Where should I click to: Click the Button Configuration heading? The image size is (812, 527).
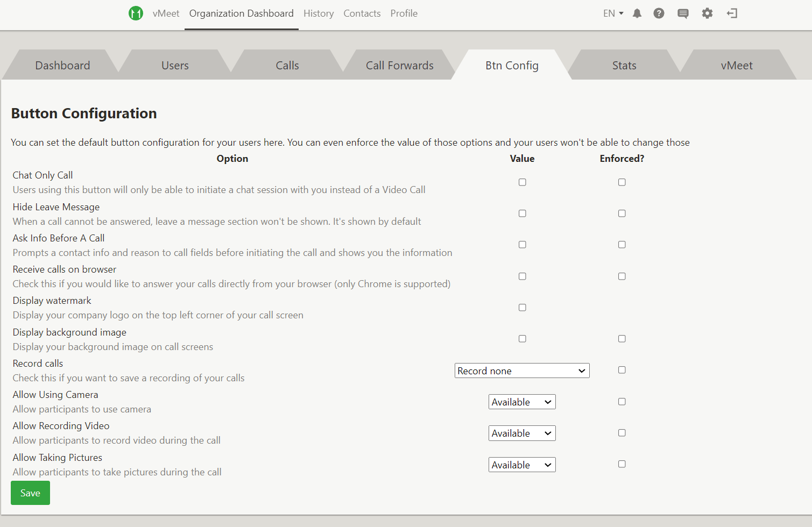(x=84, y=113)
